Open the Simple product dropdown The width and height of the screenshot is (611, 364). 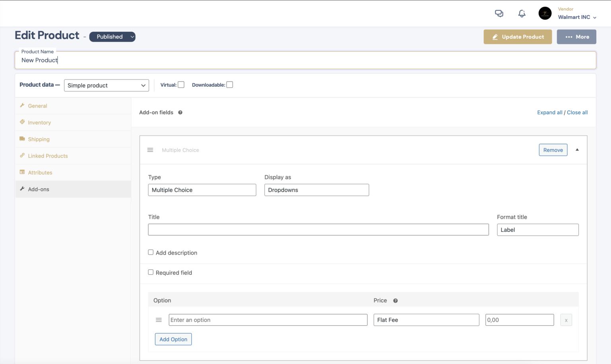pos(106,85)
